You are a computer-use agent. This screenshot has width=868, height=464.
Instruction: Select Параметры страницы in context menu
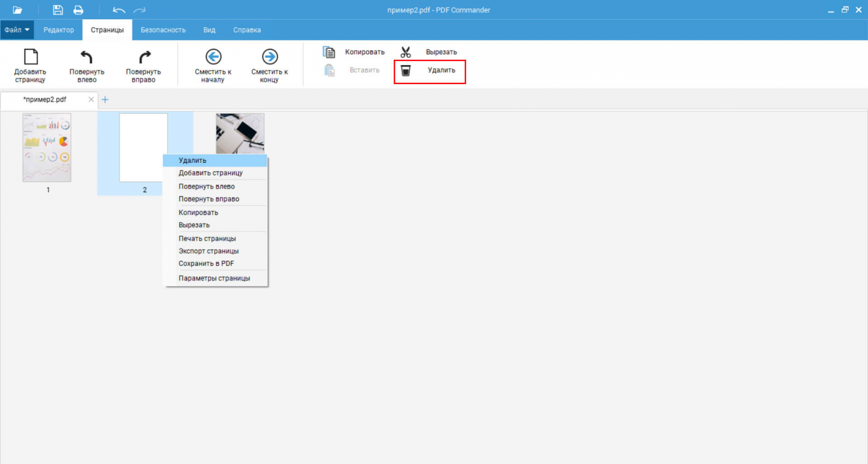click(x=215, y=278)
